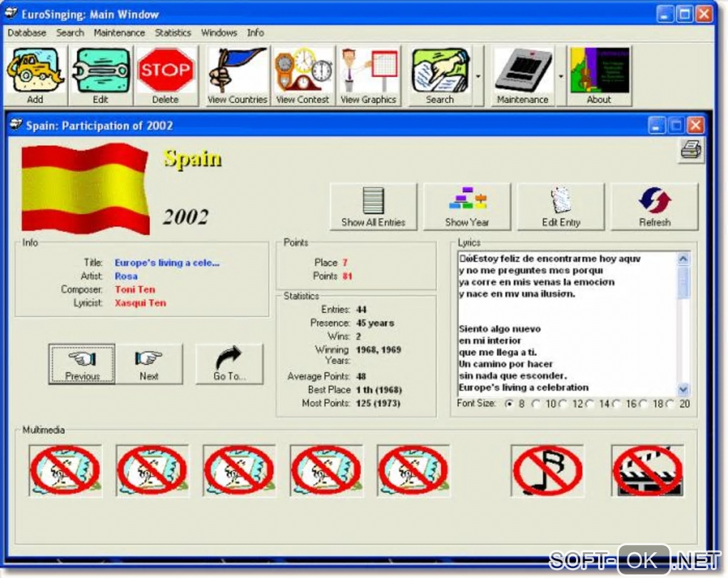The height and width of the screenshot is (578, 728).
Task: Open the Maintenance menu
Action: (x=119, y=33)
